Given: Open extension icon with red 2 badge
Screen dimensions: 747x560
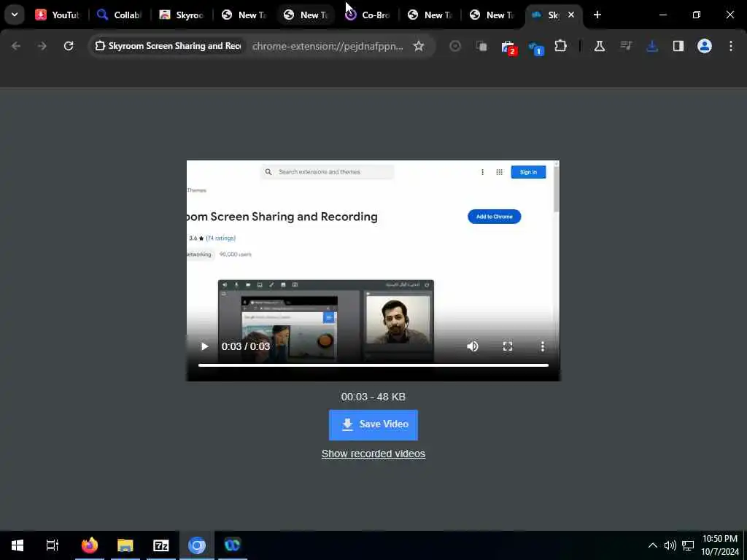Looking at the screenshot, I should (x=508, y=47).
